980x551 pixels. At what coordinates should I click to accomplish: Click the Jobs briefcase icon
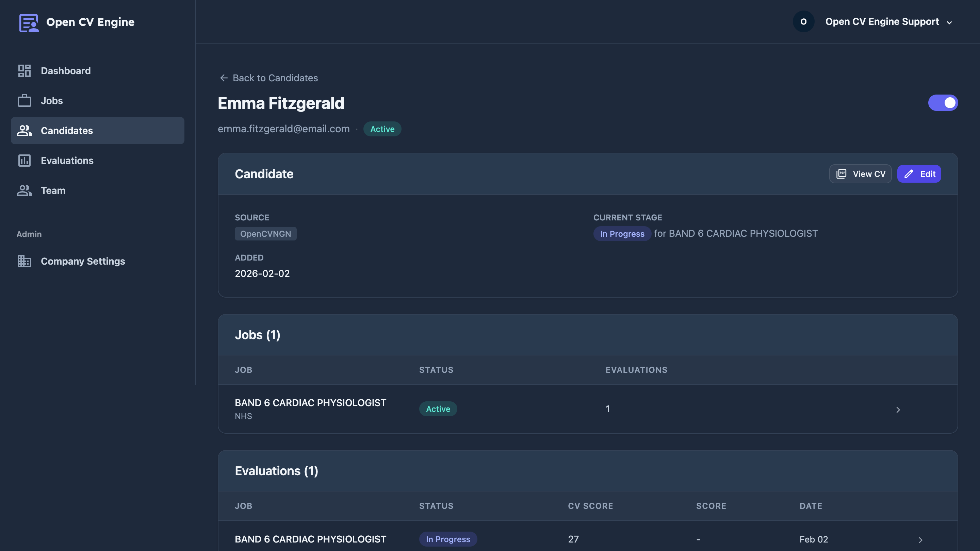[x=24, y=101]
